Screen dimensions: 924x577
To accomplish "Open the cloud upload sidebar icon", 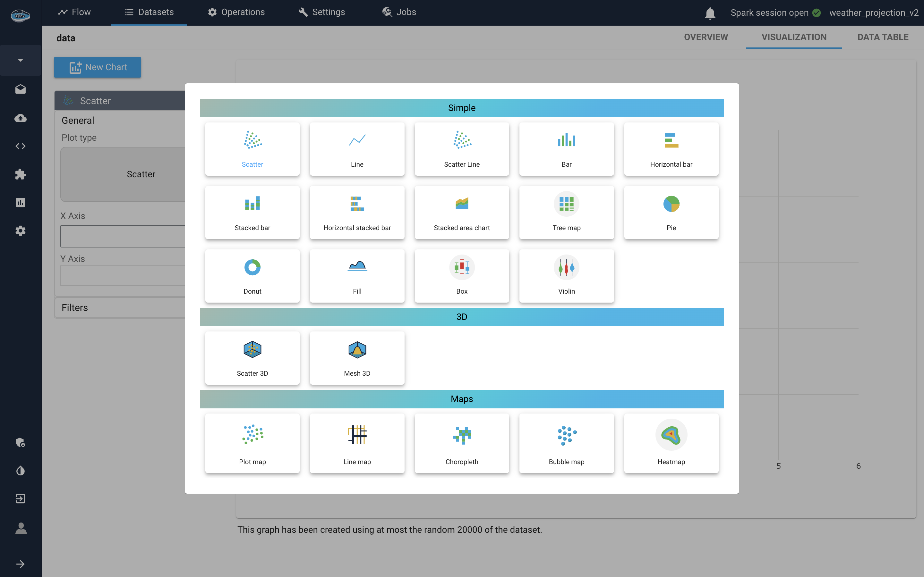I will click(21, 118).
